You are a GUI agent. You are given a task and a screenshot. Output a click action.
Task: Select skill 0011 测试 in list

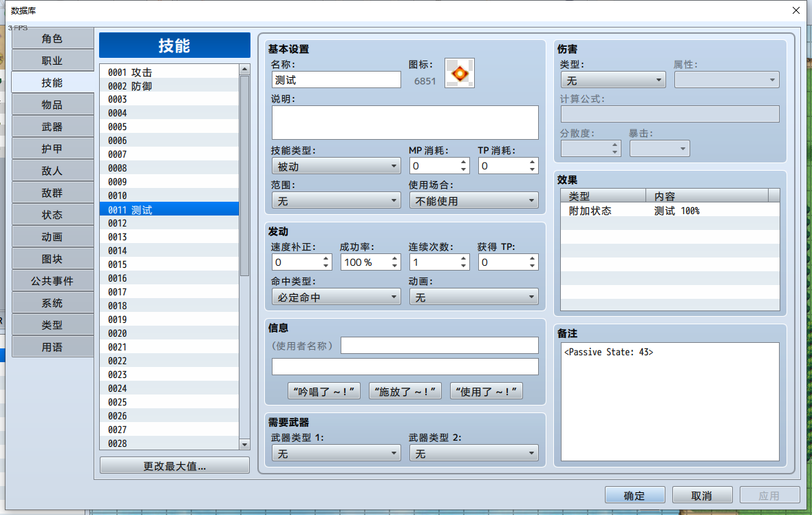[x=169, y=209]
